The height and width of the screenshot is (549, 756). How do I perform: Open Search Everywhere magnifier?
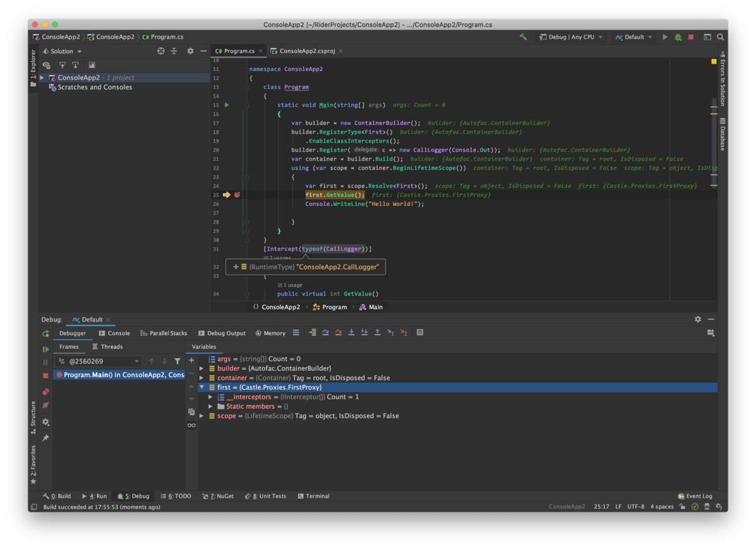pyautogui.click(x=720, y=37)
